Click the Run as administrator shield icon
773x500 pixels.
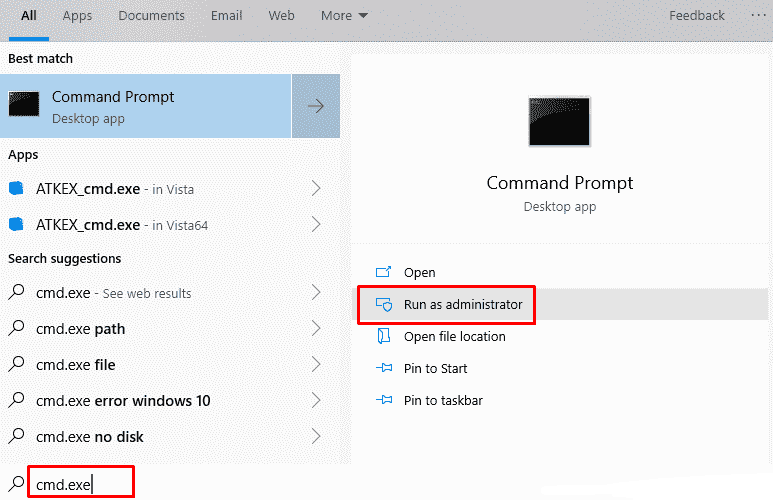pyautogui.click(x=382, y=304)
